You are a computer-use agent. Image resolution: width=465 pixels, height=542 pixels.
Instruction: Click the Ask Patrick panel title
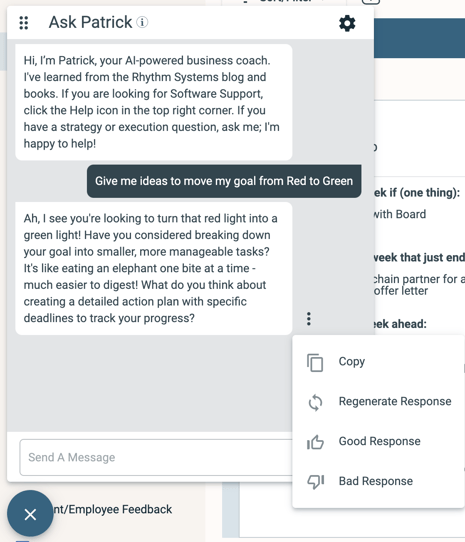pyautogui.click(x=90, y=22)
